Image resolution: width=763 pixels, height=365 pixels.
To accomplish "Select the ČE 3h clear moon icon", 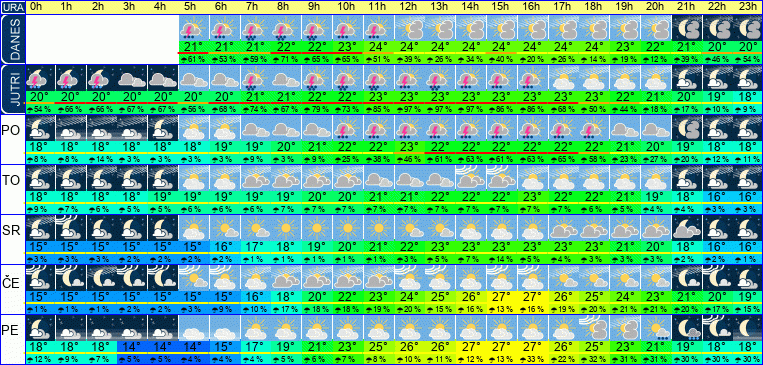I will 132,278.
